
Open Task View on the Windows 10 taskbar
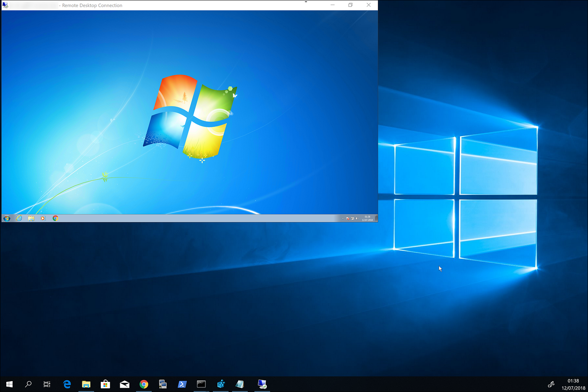pyautogui.click(x=47, y=384)
